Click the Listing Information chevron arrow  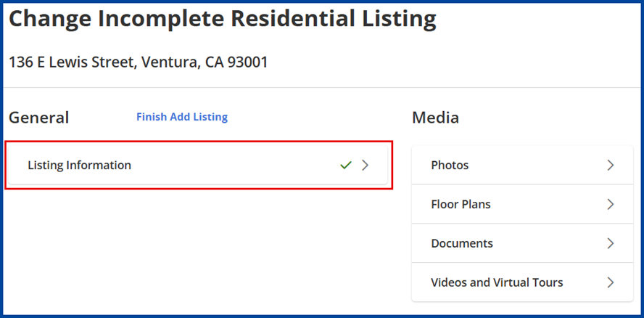(366, 166)
